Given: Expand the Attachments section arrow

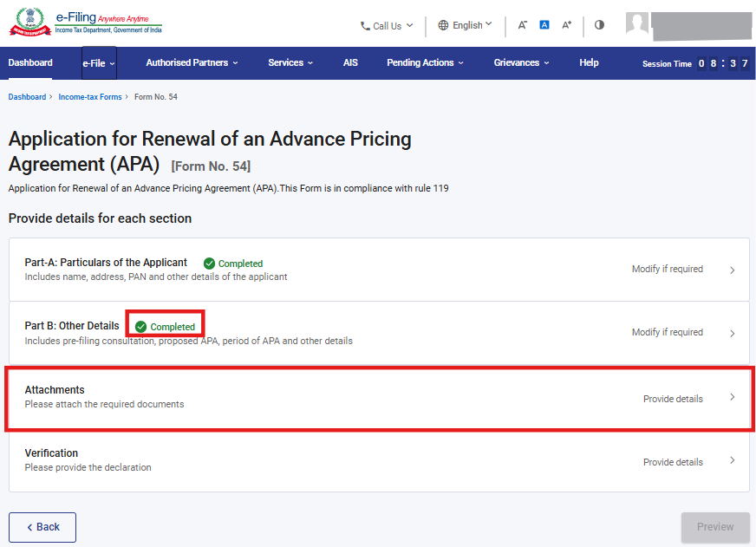Looking at the screenshot, I should coord(732,397).
